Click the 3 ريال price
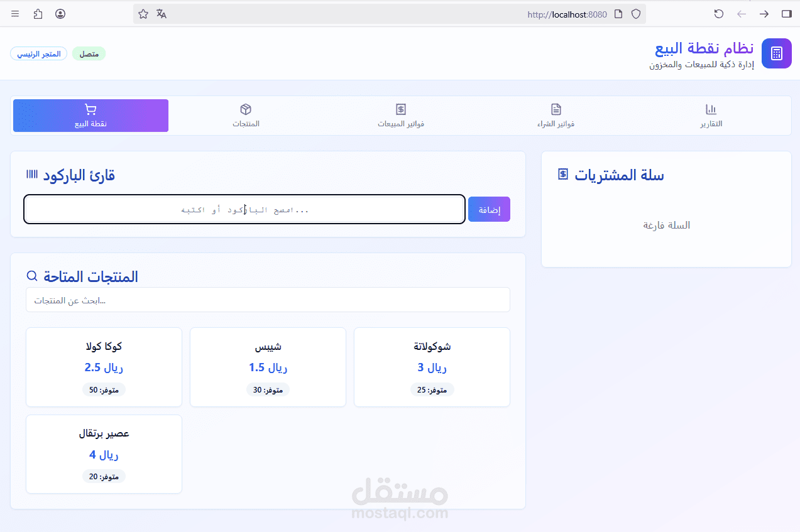800x532 pixels. coord(432,367)
